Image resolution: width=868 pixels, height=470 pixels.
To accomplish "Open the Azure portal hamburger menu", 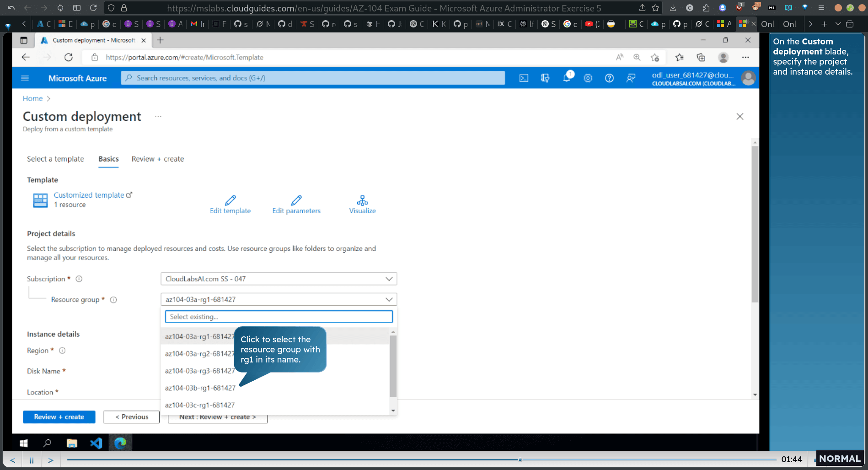I will (x=25, y=78).
